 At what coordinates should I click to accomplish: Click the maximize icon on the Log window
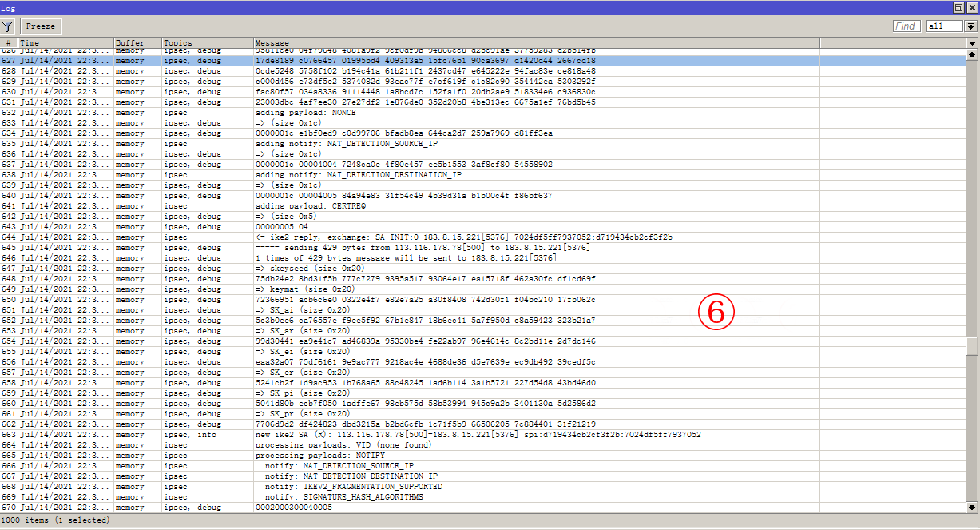[958, 7]
